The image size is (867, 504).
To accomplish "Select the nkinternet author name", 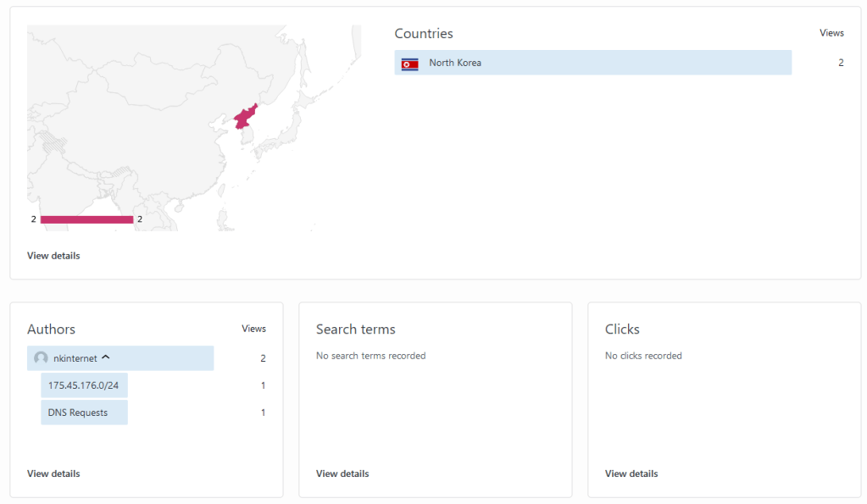I will 75,358.
